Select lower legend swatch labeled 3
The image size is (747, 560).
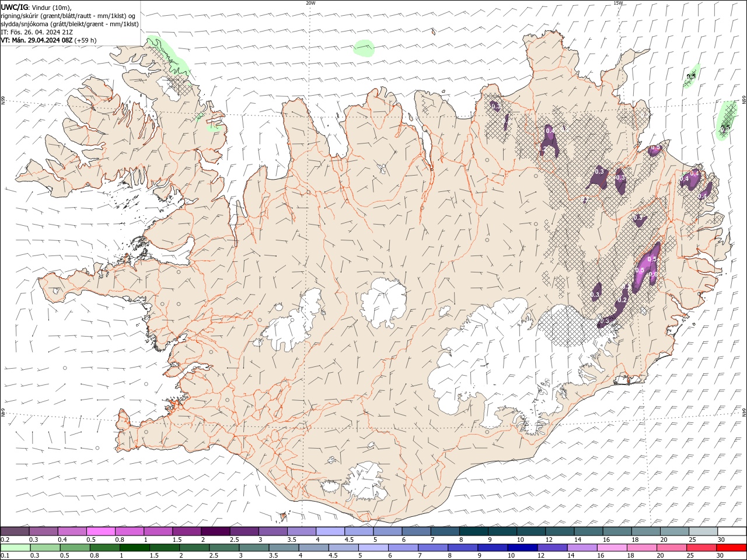pos(254,548)
